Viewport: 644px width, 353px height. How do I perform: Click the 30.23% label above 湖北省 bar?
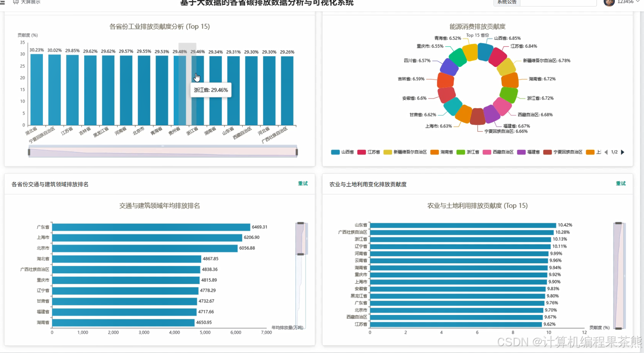click(x=36, y=50)
